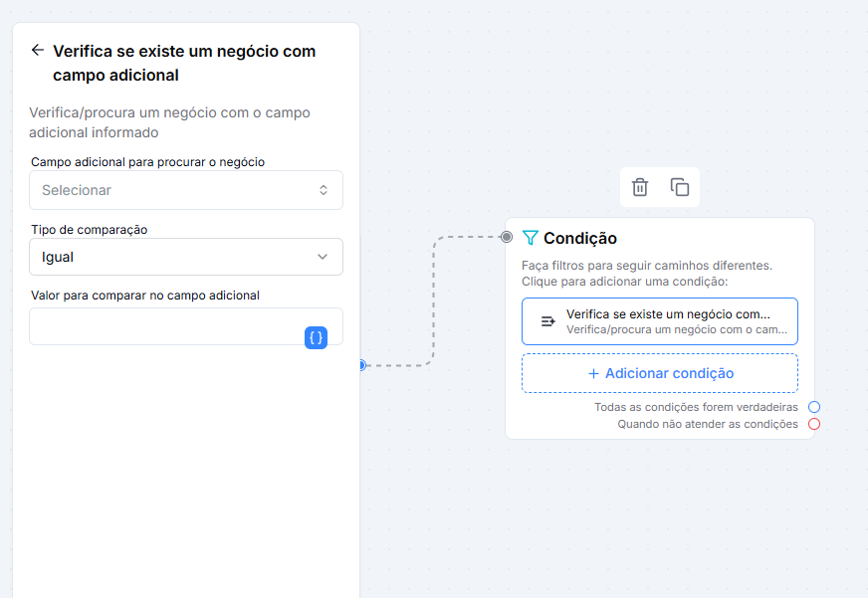Click the 'Valor para comparar' input field
This screenshot has height=598, width=868.
click(186, 326)
